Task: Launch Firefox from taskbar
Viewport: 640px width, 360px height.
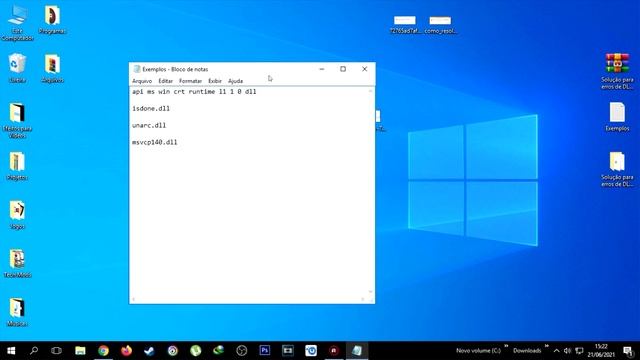Action: [x=127, y=351]
